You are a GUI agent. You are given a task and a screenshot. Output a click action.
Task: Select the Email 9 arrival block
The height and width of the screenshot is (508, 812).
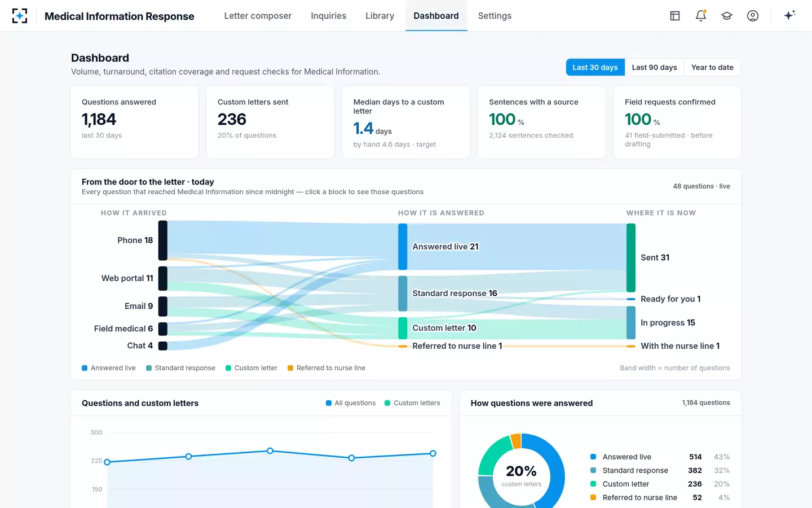tap(162, 306)
